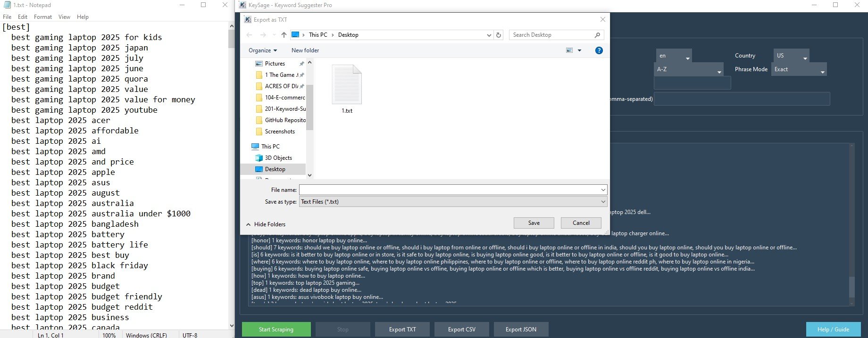
Task: Open the A-Z sort dropdown
Action: [x=688, y=69]
